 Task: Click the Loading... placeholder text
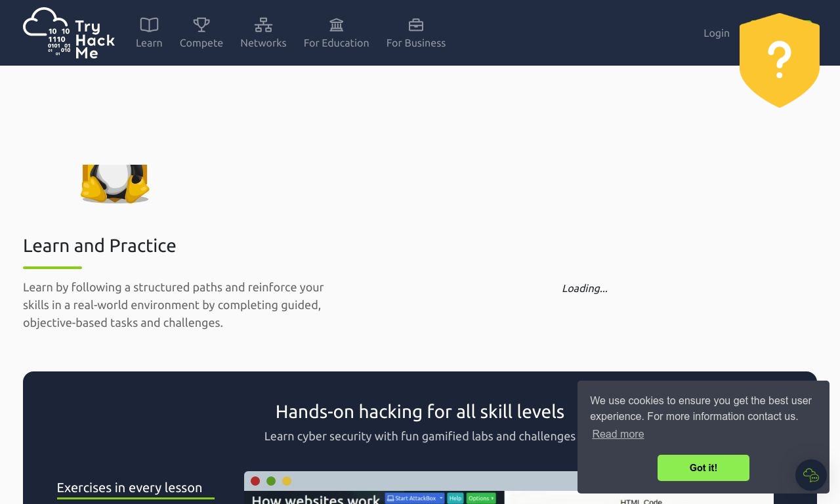pyautogui.click(x=585, y=288)
